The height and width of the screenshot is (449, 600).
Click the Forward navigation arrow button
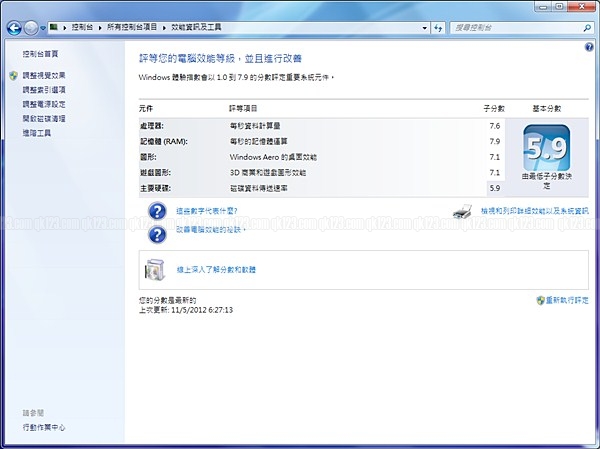click(31, 28)
